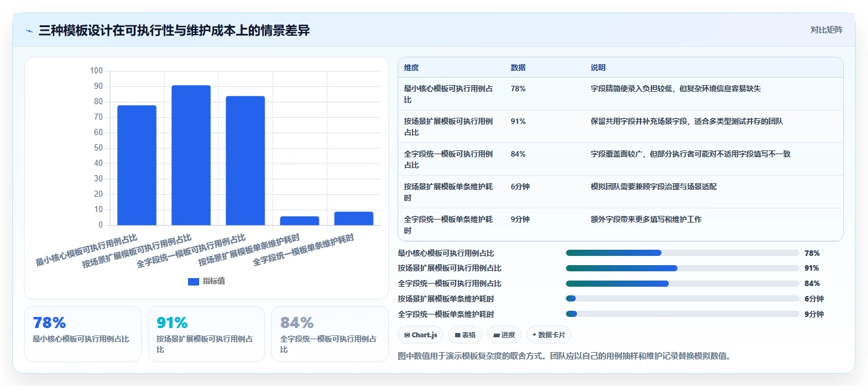The image size is (868, 386).
Task: Click the 91% data card
Action: pyautogui.click(x=207, y=334)
